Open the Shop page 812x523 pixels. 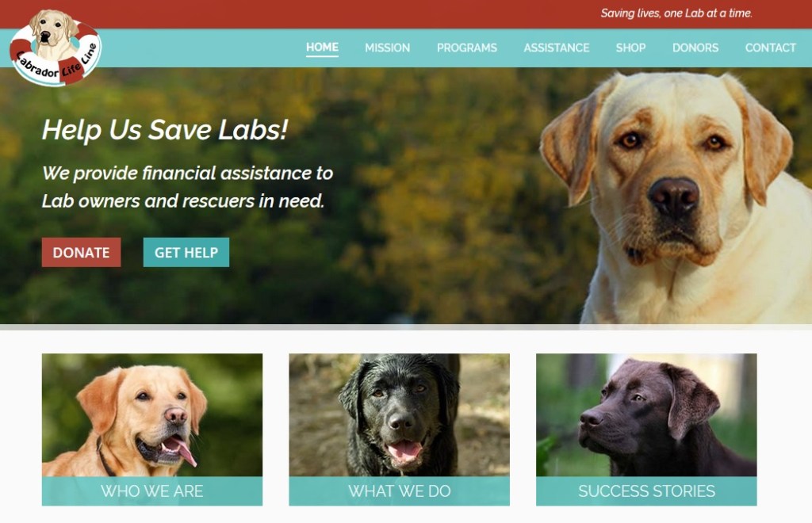630,48
